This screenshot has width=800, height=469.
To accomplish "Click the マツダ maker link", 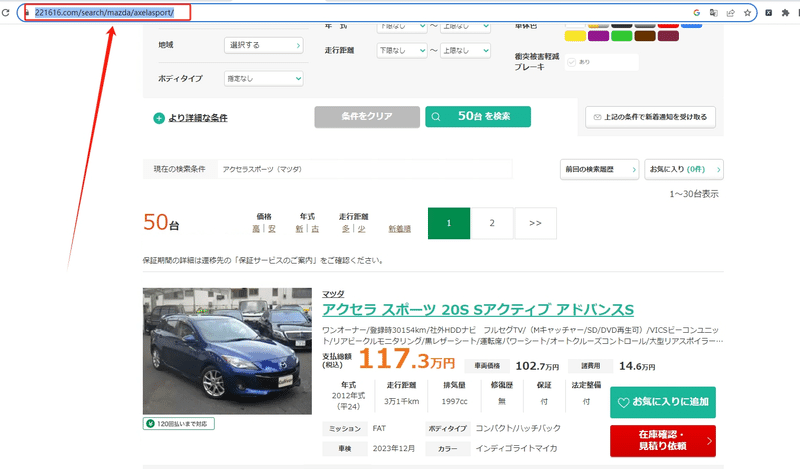I will click(333, 294).
